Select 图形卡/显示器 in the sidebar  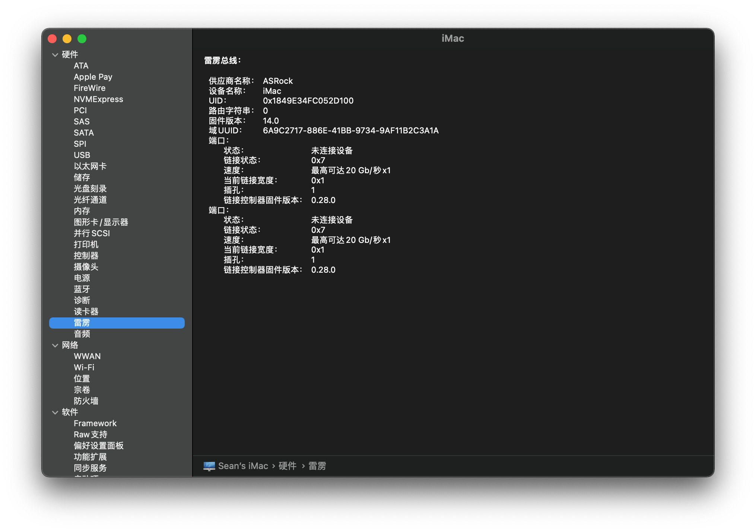(x=101, y=222)
